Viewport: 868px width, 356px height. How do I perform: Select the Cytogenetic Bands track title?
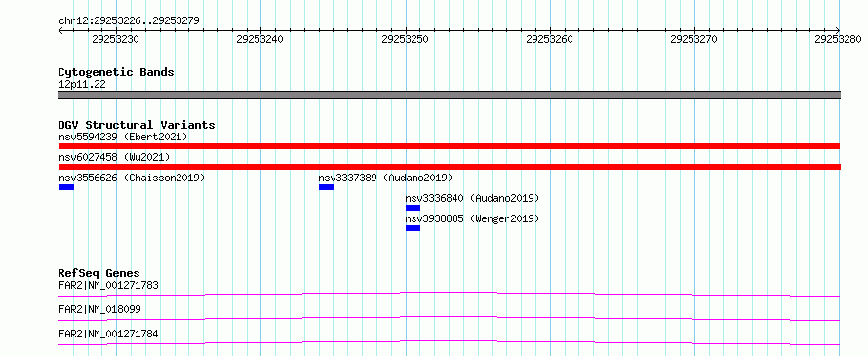(116, 72)
